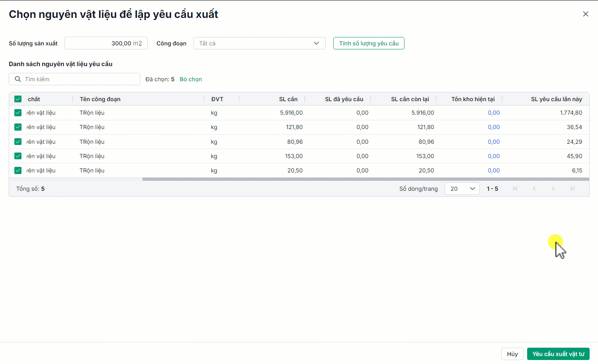Uncheck the row with SL cần 121,80
598x364 pixels.
18,127
